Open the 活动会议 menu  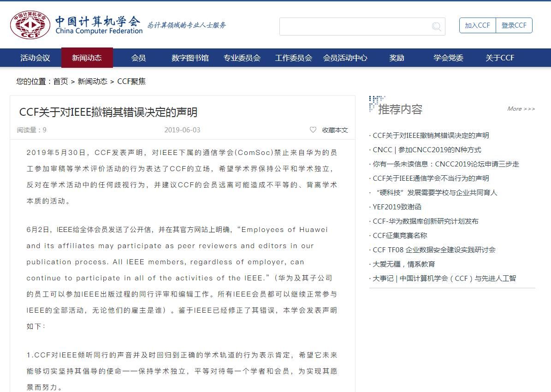pyautogui.click(x=35, y=58)
